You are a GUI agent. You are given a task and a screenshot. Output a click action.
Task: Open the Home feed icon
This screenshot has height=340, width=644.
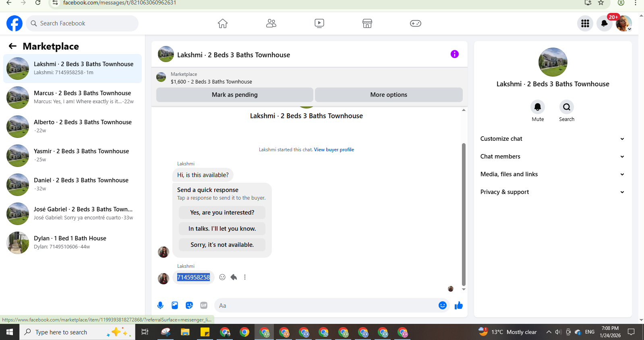coord(223,23)
